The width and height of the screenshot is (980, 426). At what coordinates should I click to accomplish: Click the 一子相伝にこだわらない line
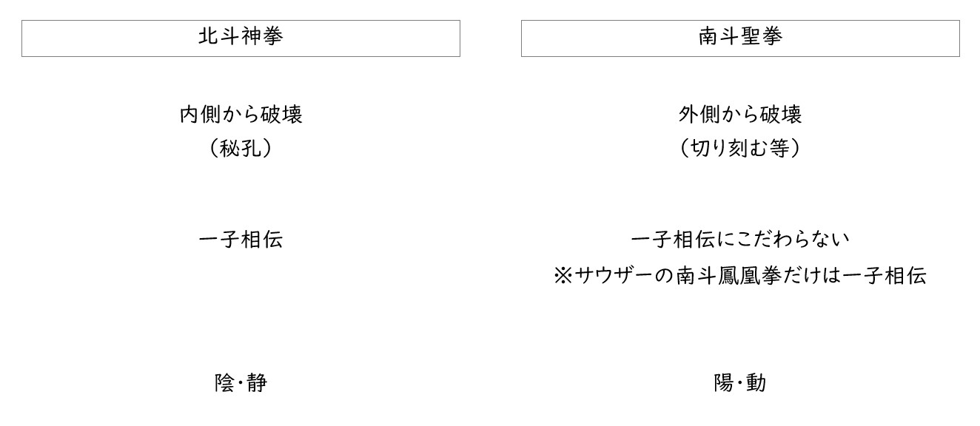tap(740, 240)
